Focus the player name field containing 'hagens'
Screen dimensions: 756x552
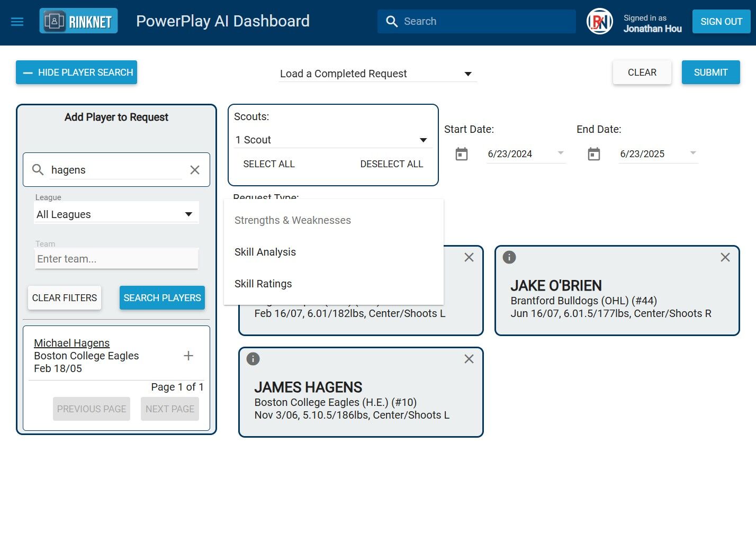116,170
